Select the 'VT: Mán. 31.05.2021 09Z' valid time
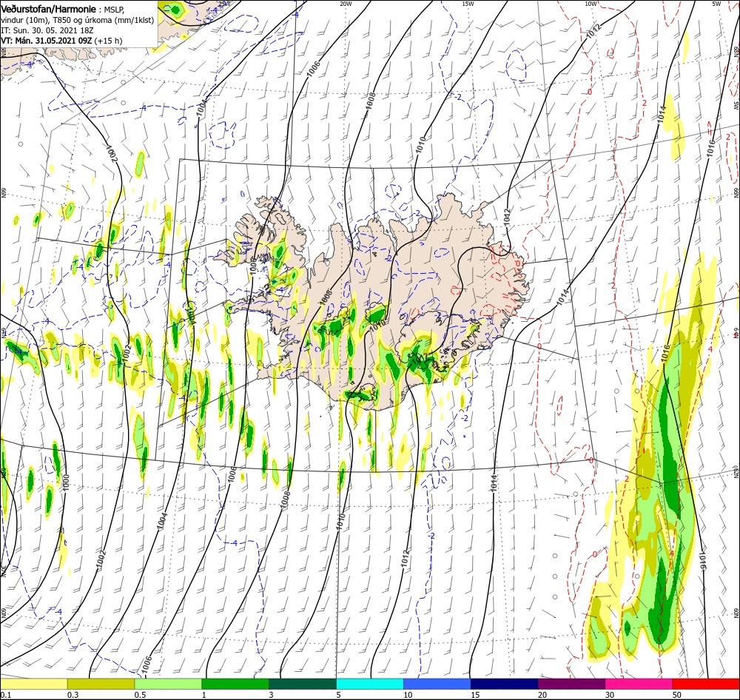This screenshot has height=700, width=740. [46, 41]
